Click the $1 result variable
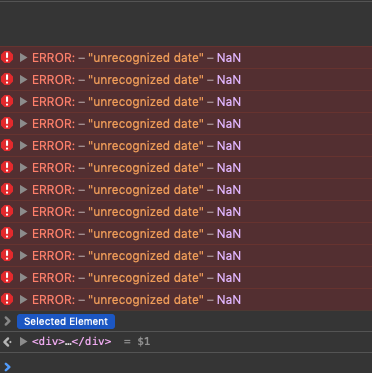Viewport: 372px width, 373px height. point(144,341)
